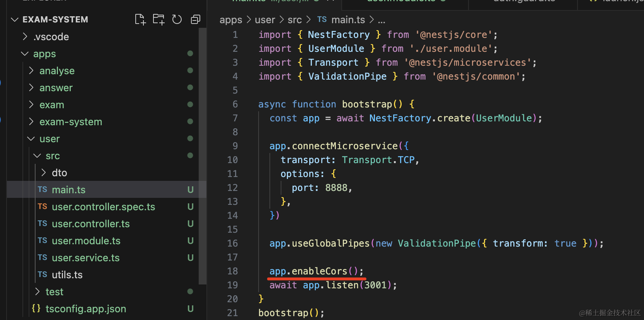The width and height of the screenshot is (644, 320).
Task: Collapse the EXAM-SYSTEM root section
Action: point(15,19)
